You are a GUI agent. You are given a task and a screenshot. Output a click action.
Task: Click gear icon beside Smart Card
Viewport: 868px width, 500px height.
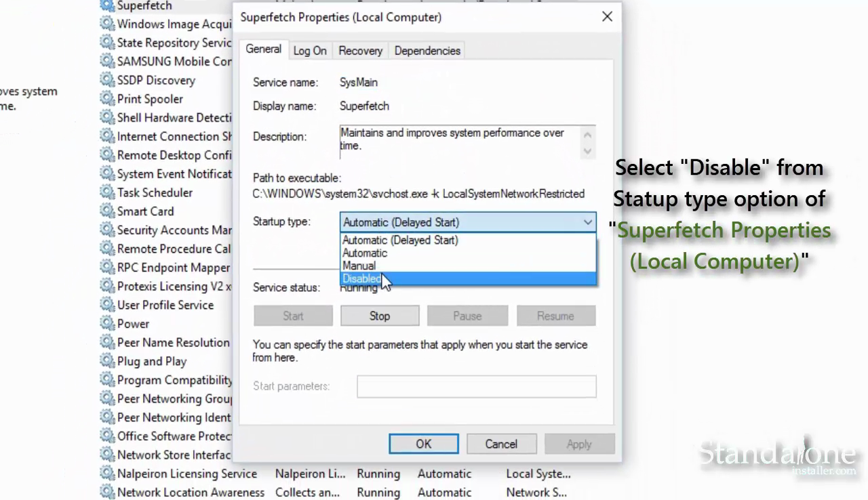coord(107,211)
